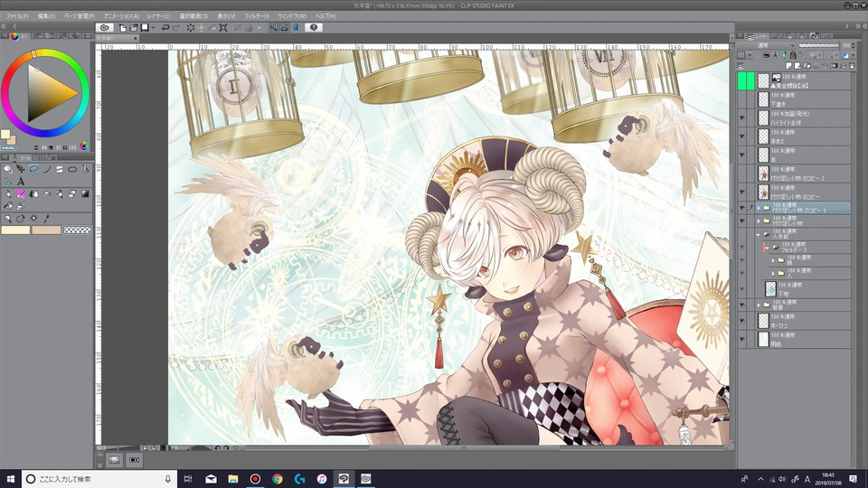Open the 選択範囲(S) menu
Viewport: 868px width, 488px height.
pyautogui.click(x=193, y=16)
